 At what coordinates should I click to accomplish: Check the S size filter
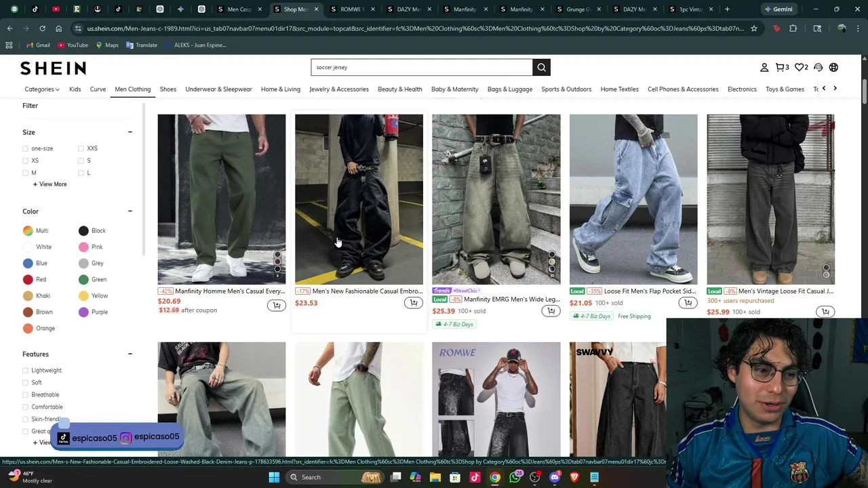[81, 161]
